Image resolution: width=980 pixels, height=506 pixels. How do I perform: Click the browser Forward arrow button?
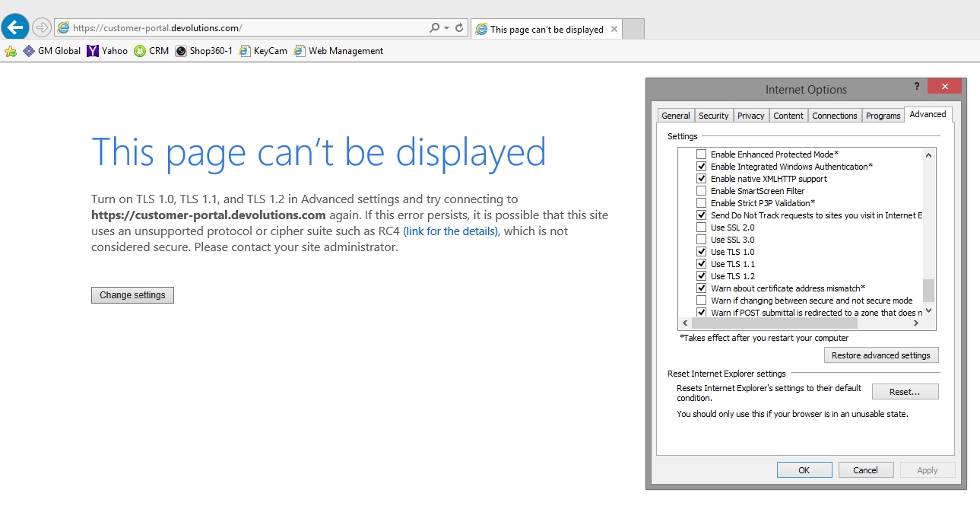[42, 28]
